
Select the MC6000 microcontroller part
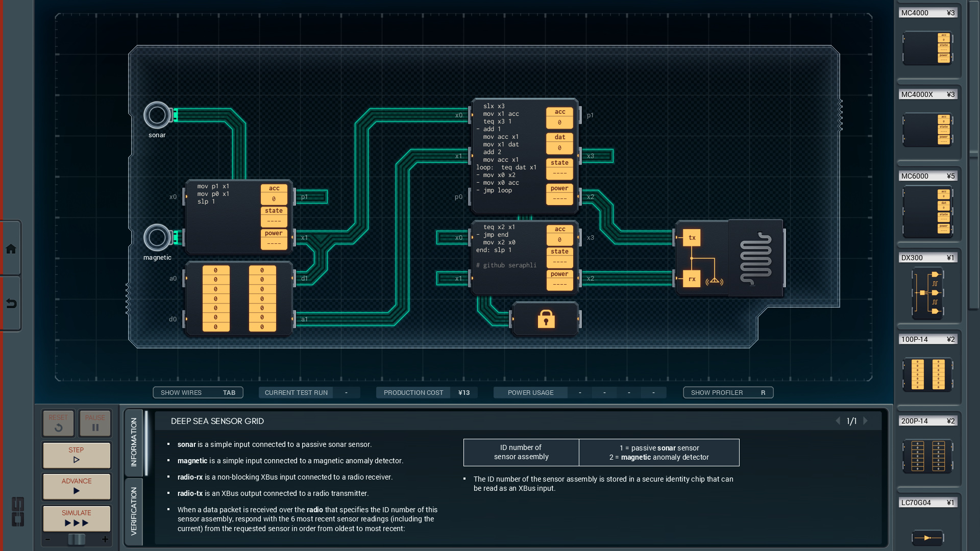tap(927, 212)
